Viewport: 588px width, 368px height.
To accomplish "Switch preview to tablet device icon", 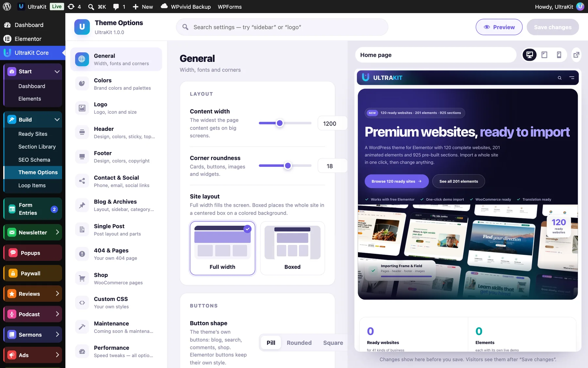I will (x=544, y=55).
